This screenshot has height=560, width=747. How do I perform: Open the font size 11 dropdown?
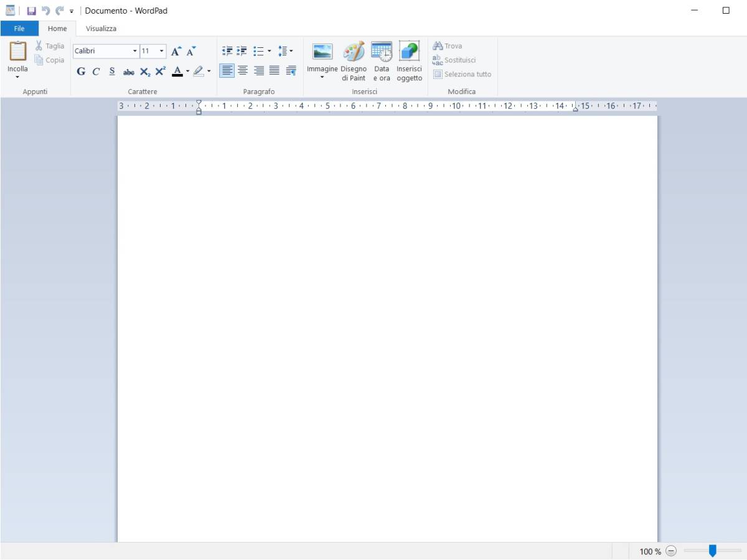click(162, 51)
